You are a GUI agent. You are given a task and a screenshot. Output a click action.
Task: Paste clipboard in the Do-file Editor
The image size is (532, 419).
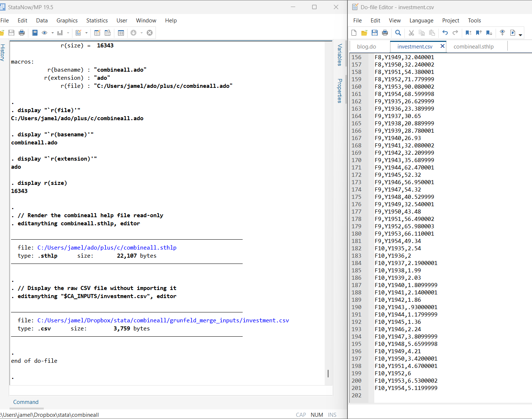[432, 33]
